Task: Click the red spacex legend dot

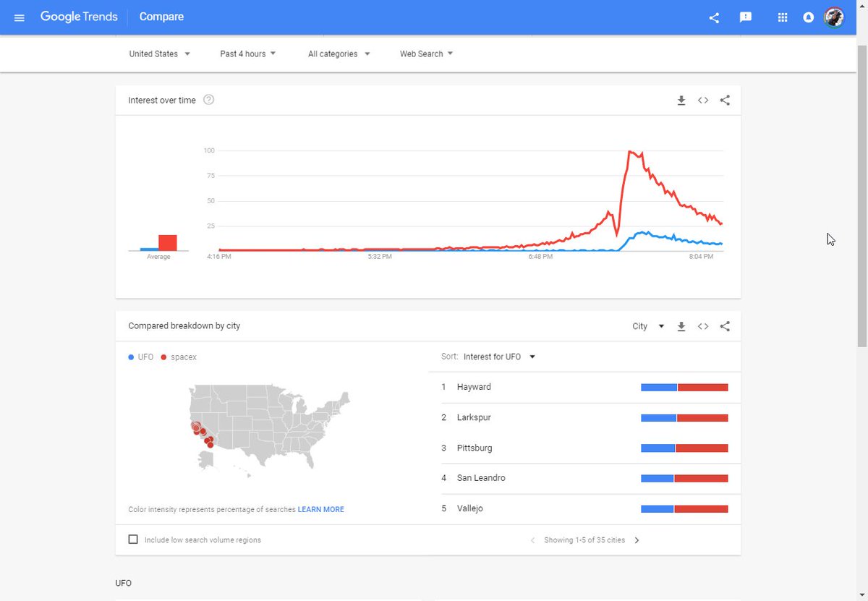Action: pyautogui.click(x=164, y=357)
